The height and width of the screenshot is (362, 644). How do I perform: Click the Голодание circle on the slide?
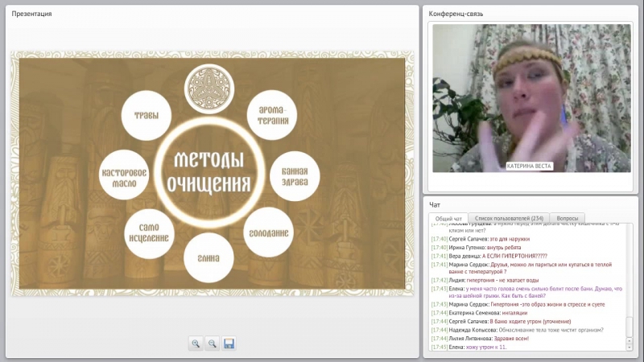(x=269, y=232)
